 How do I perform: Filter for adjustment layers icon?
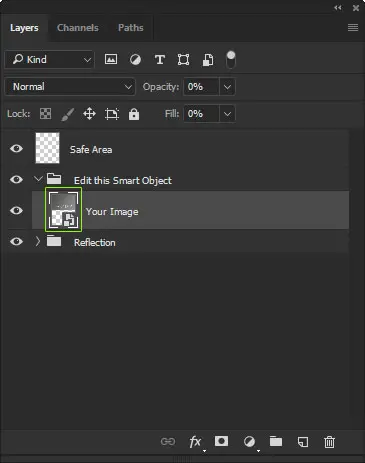(135, 60)
